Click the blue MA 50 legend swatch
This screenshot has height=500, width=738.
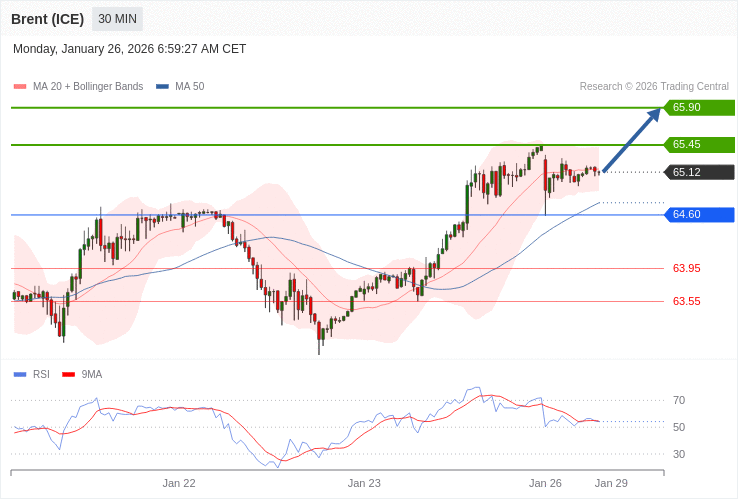pos(162,87)
